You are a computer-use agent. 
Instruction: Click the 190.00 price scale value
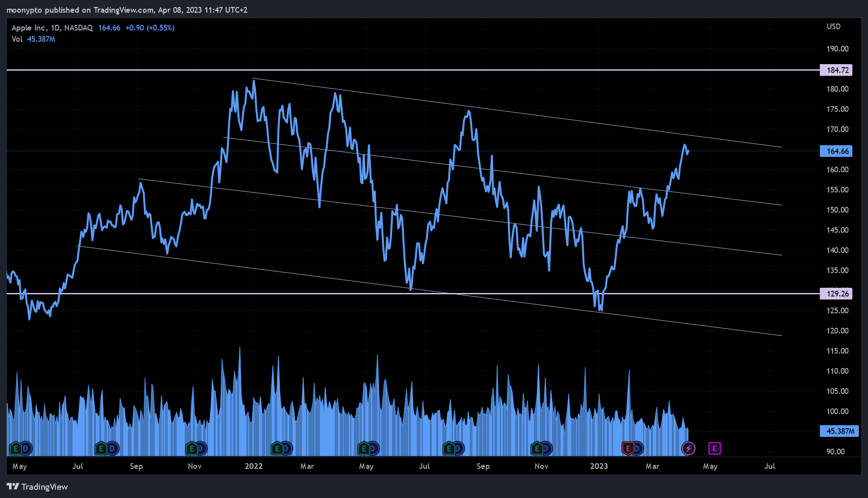(838, 49)
